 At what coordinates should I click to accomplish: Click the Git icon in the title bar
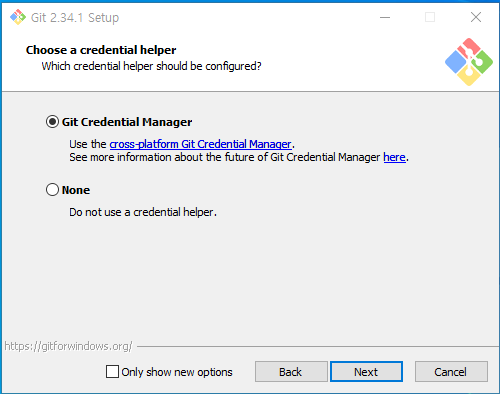pyautogui.click(x=18, y=17)
